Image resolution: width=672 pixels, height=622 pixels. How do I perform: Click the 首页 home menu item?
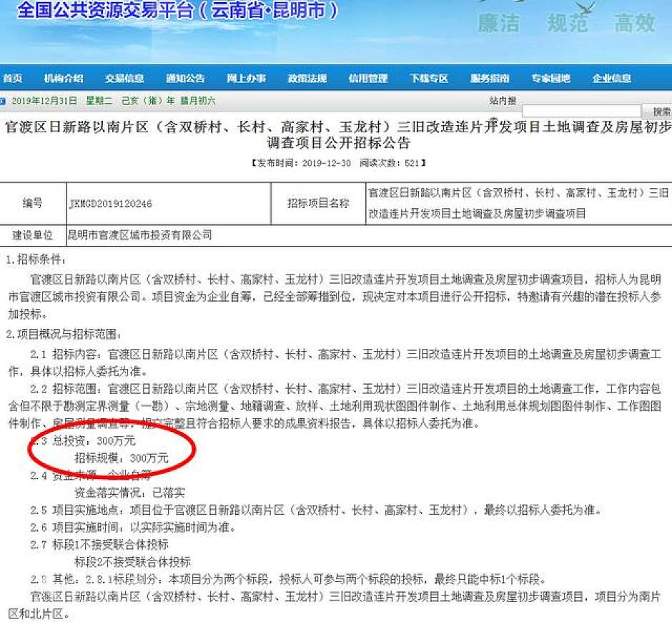tap(12, 79)
